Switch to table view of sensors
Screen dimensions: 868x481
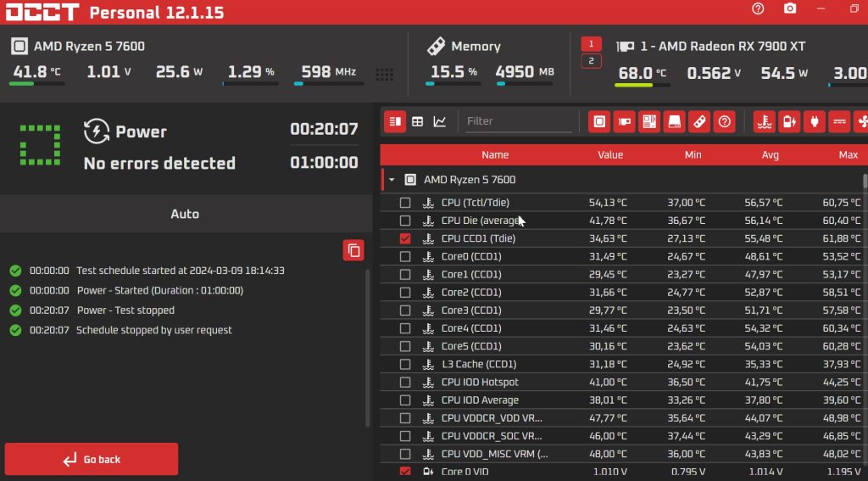click(417, 121)
